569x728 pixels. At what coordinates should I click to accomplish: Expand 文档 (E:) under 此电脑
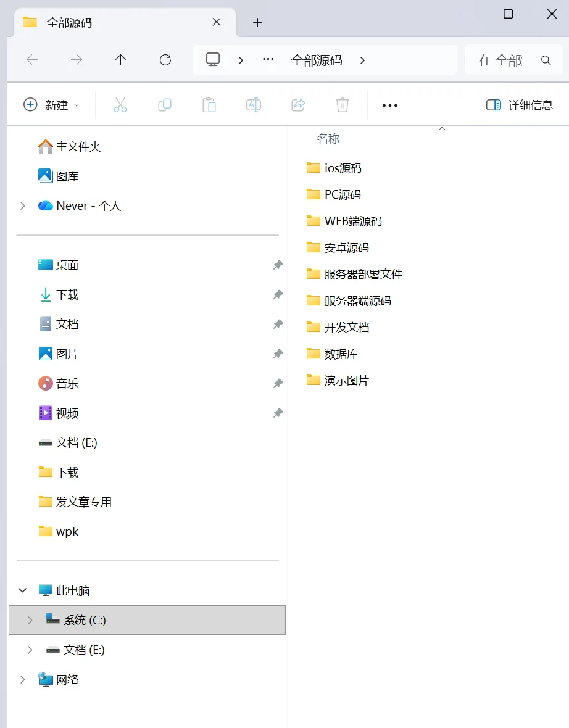coord(30,650)
